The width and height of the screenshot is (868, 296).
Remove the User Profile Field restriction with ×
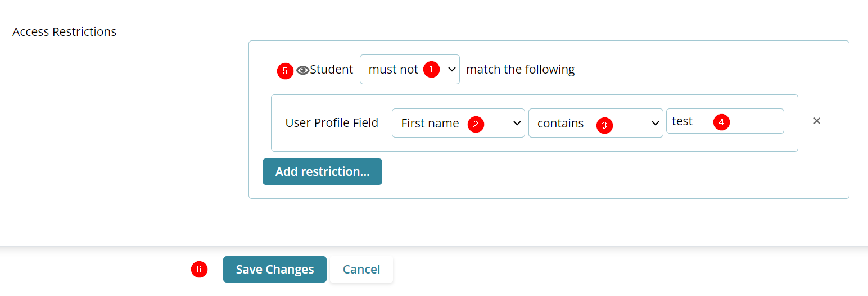(817, 121)
